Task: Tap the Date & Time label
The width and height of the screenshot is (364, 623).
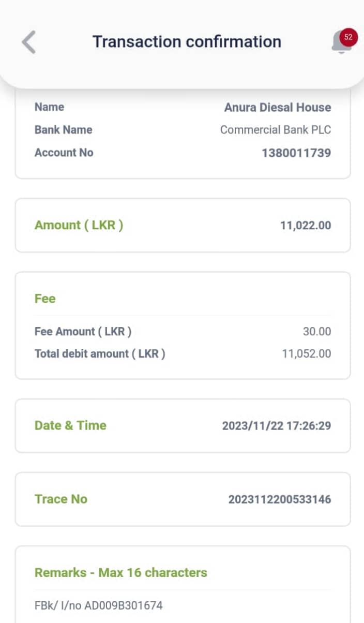Action: [70, 425]
